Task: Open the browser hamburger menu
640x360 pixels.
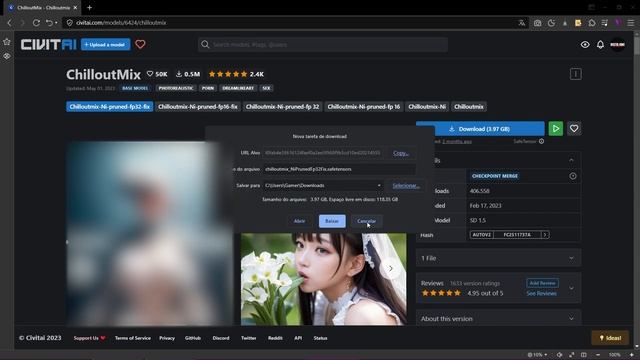Action: click(x=631, y=23)
